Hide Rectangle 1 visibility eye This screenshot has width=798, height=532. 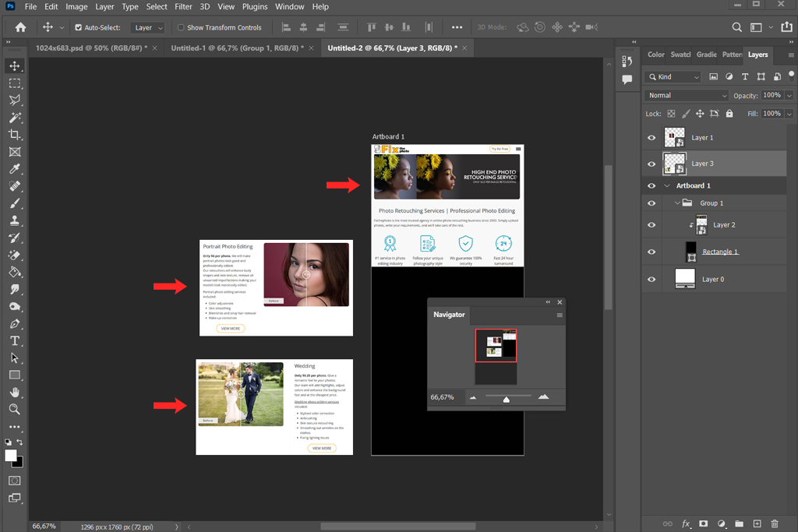tap(651, 252)
